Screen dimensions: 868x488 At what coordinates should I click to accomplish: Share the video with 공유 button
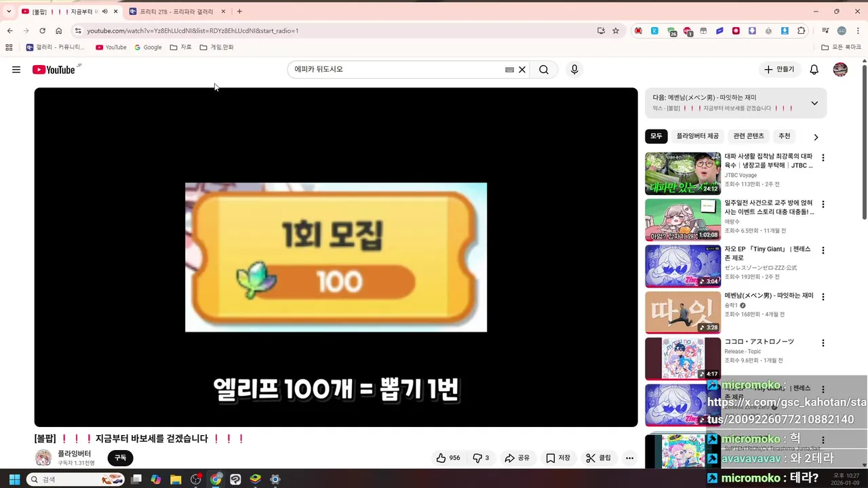point(517,458)
